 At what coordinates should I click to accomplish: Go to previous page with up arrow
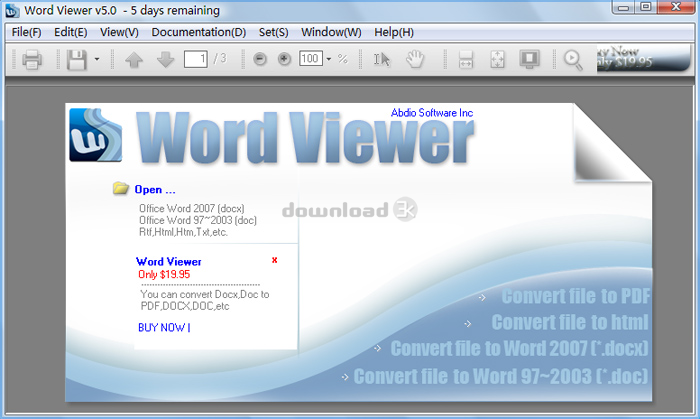[x=134, y=59]
